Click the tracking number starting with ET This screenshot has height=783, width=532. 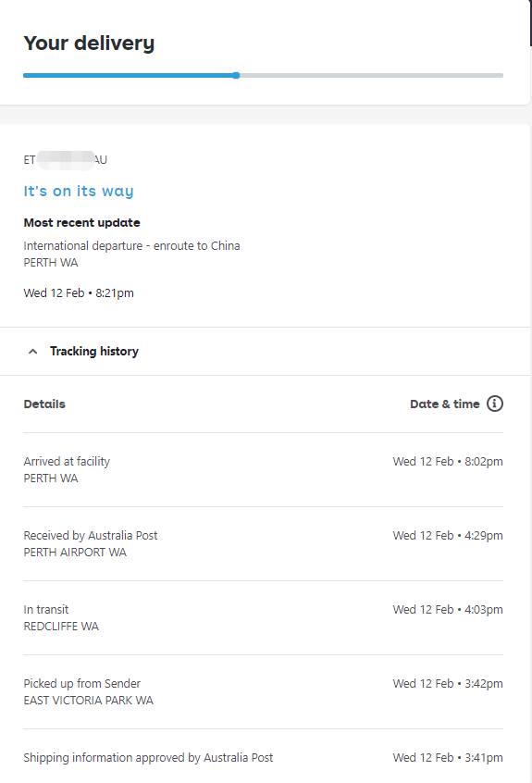coord(66,160)
